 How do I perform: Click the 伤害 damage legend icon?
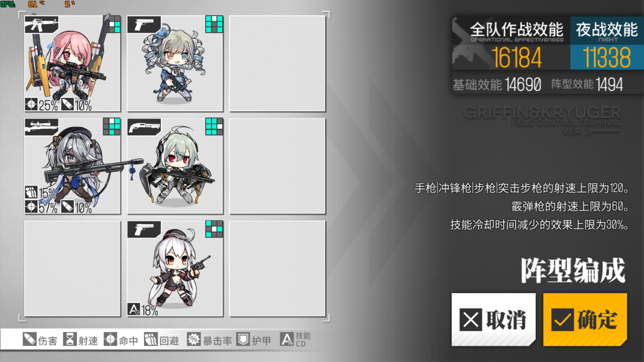point(30,339)
